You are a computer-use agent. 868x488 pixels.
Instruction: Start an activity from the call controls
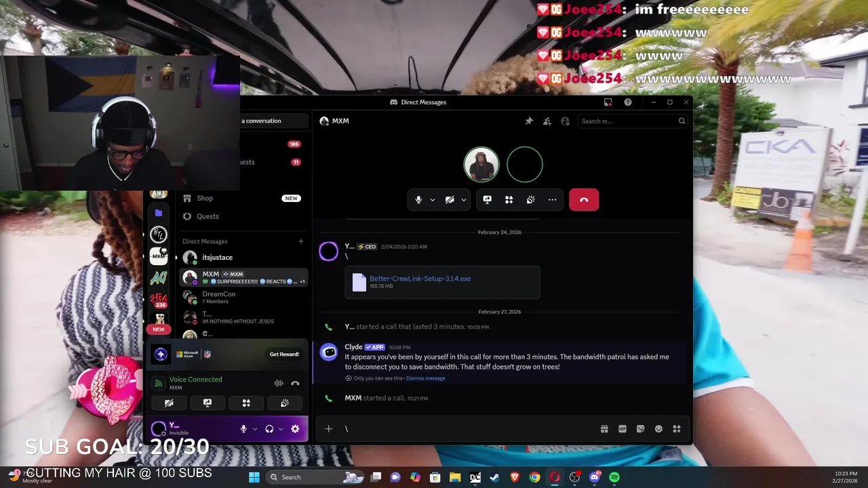[x=509, y=200]
